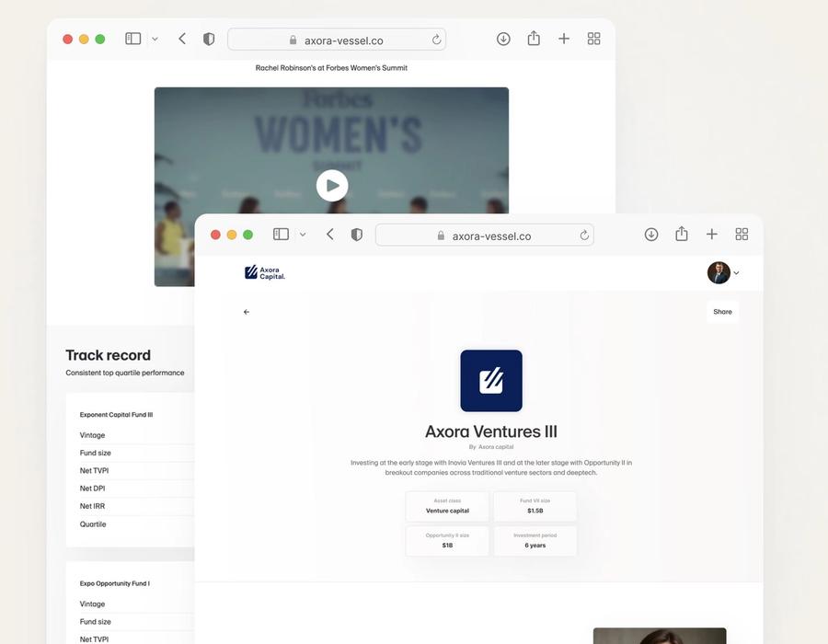Click the Track record heading
Viewport: 828px width, 644px height.
(x=109, y=355)
